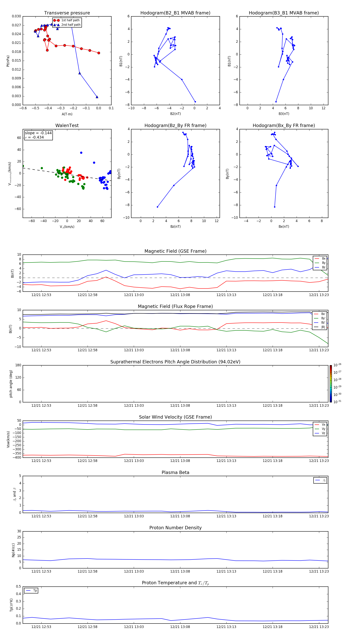Click 'Hodogram(Bz_By FR frame)' title
351x644 pixels.
175,125
